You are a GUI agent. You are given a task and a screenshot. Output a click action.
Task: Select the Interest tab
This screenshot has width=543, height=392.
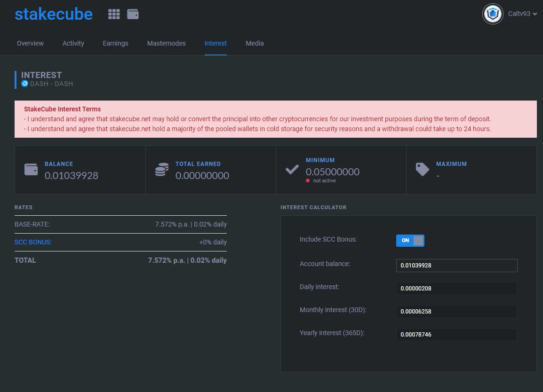(x=216, y=43)
